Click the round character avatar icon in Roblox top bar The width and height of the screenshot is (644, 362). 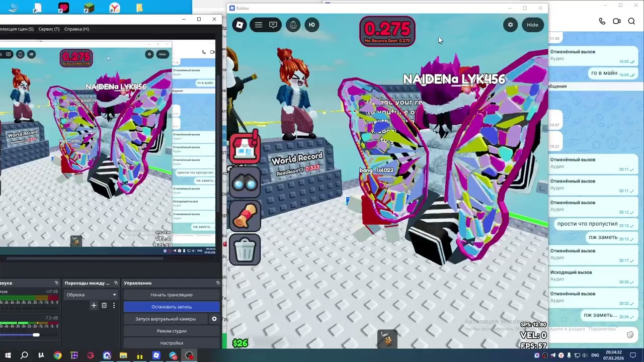click(293, 25)
